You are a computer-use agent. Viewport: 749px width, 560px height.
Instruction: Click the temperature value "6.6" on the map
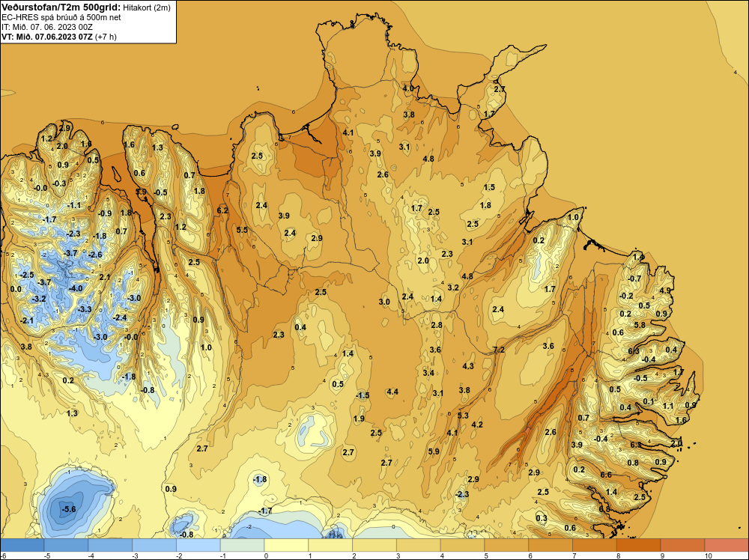[x=606, y=475]
